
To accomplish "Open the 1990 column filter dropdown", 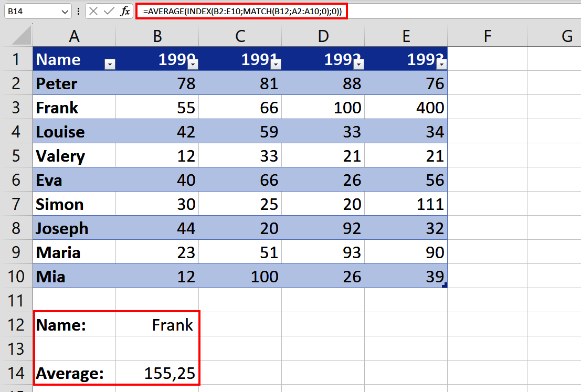I will [x=193, y=64].
